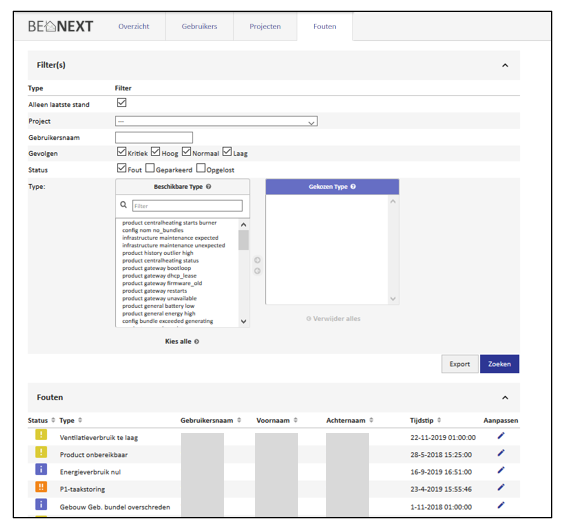Click the Zoeken button
This screenshot has width=564, height=528.
click(x=500, y=364)
